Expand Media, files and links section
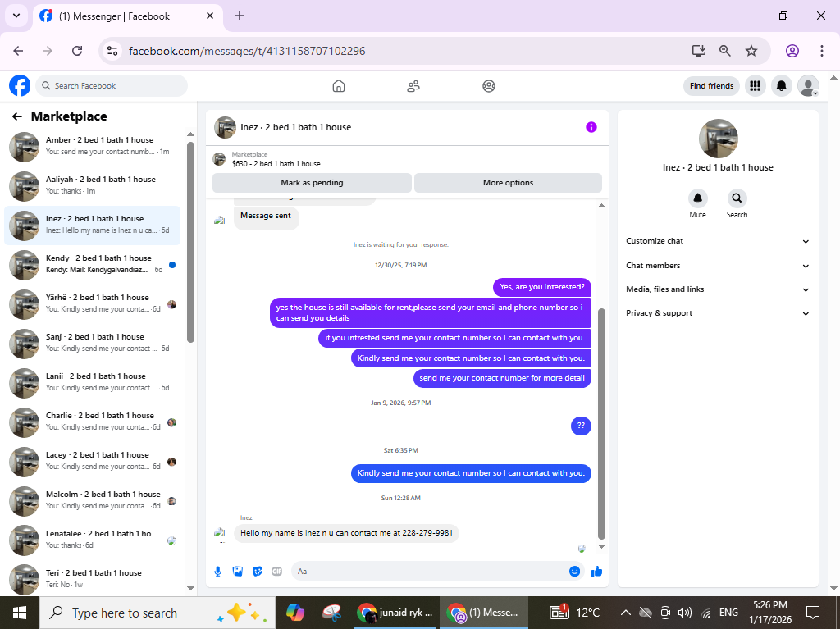The width and height of the screenshot is (840, 629). (x=718, y=289)
